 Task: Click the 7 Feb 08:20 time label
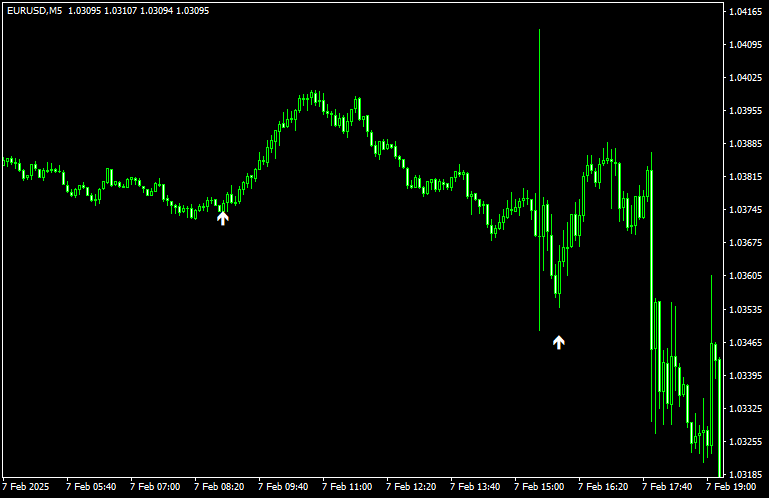pos(219,487)
